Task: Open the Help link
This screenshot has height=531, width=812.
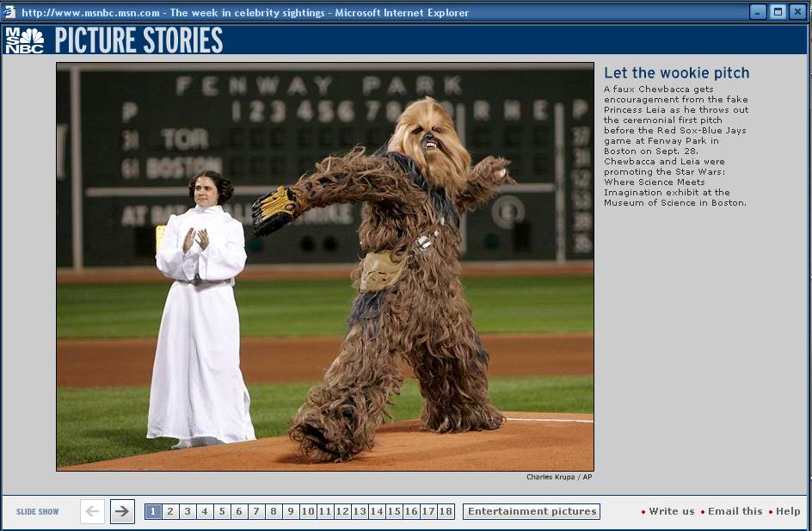Action: (788, 511)
